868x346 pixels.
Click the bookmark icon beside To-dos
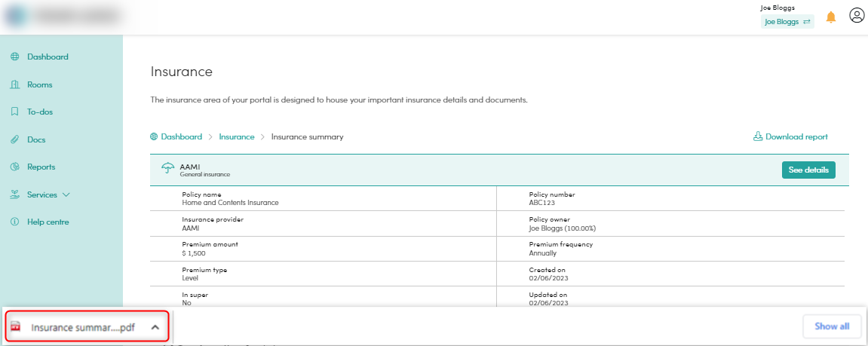click(15, 112)
